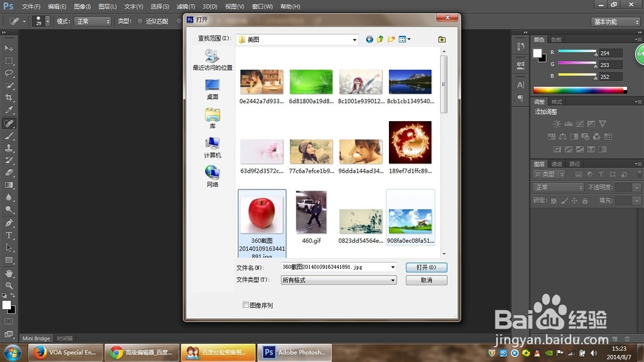
Task: Select the Rectangular Marquee tool
Action: tap(8, 61)
